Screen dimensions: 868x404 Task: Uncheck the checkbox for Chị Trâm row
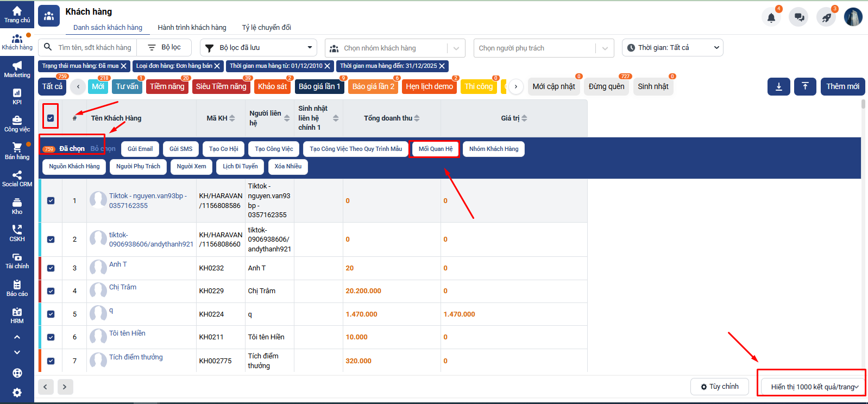[x=51, y=291]
